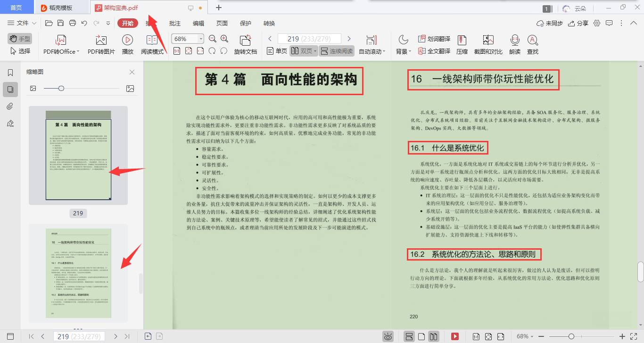Zoom in with the plus magnifier icon
644x343 pixels.
tap(224, 39)
